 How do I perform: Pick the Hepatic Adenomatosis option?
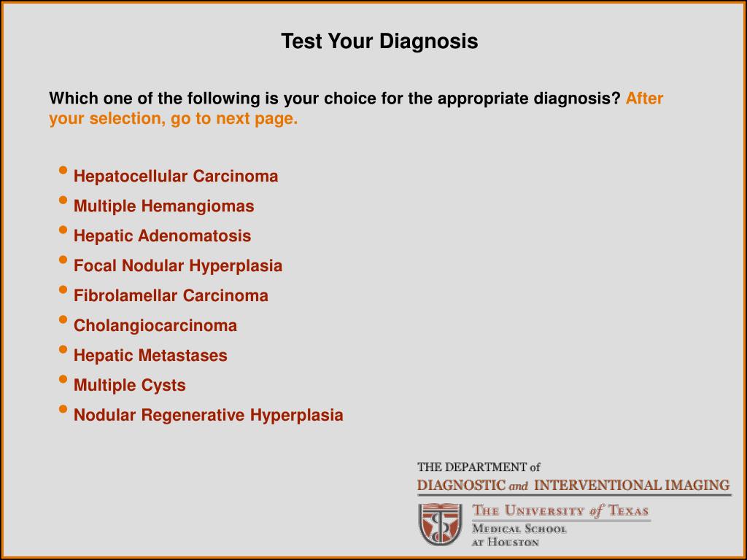point(163,236)
